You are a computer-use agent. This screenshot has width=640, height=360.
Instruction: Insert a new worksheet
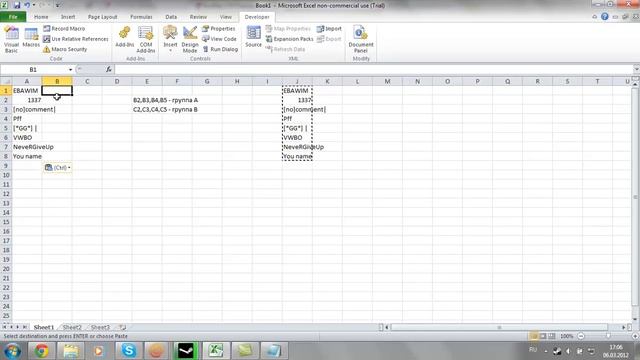click(122, 327)
